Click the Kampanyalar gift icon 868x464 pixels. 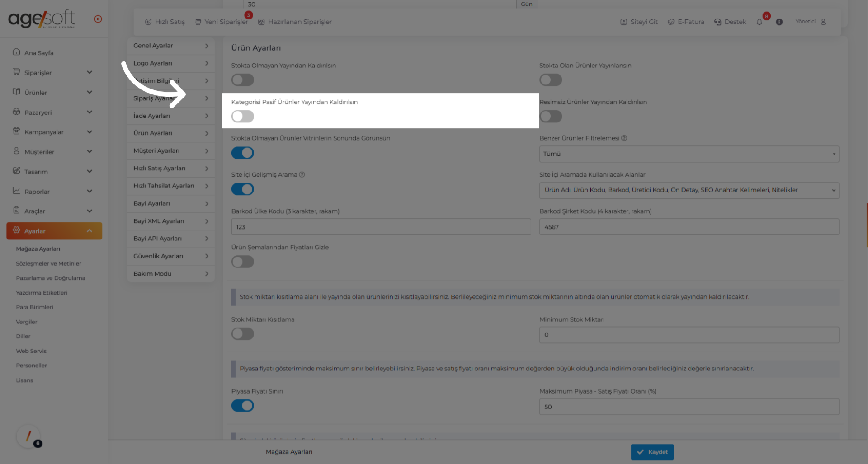pos(17,131)
